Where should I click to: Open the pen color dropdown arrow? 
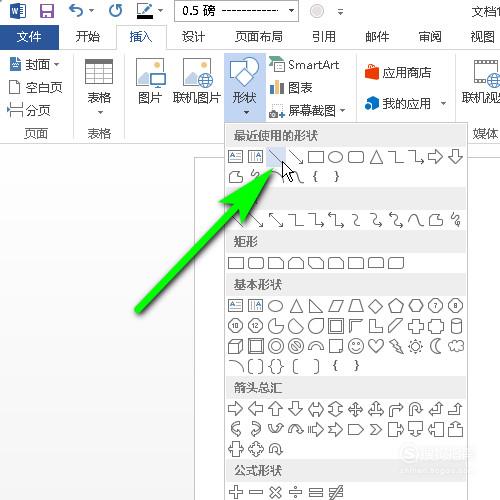tap(161, 11)
